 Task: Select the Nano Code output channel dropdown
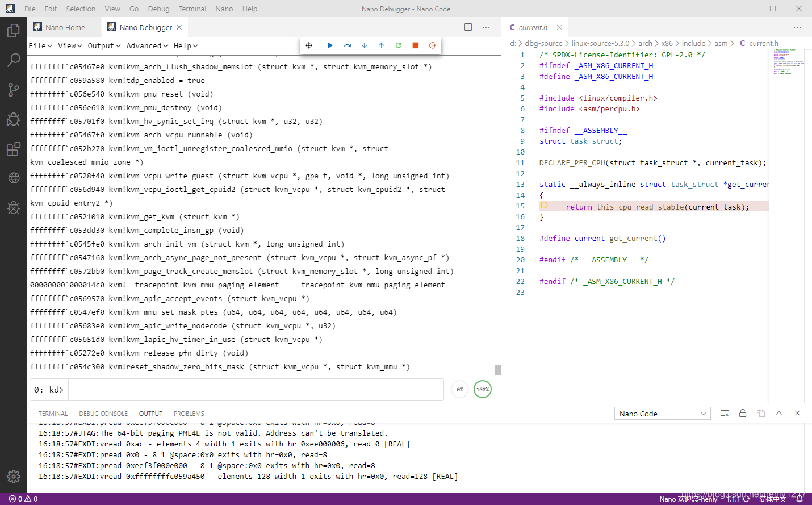[x=663, y=414]
